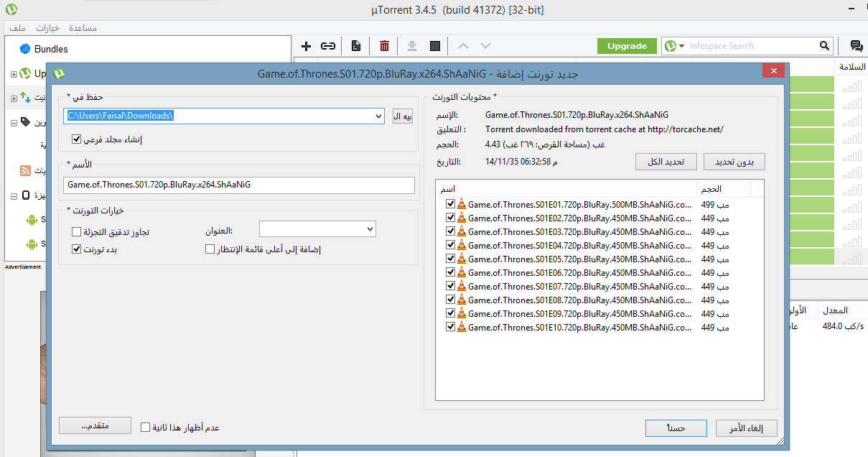Click the Size column header in file list
Screen dimensions: 868x457
pos(724,188)
